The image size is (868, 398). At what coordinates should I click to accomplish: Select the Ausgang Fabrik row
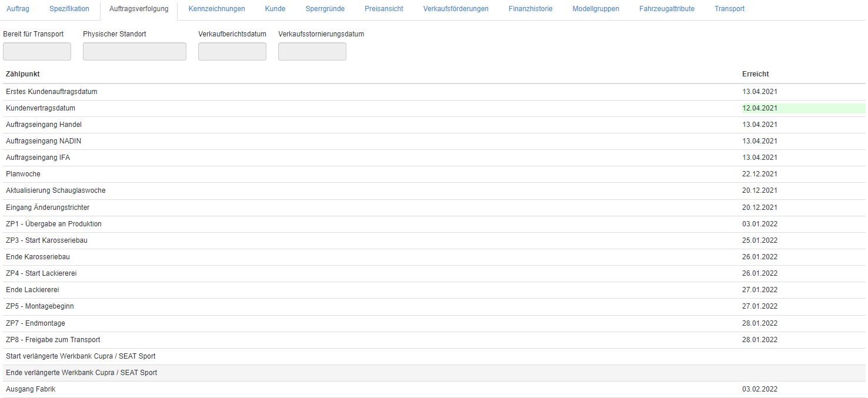tap(31, 389)
